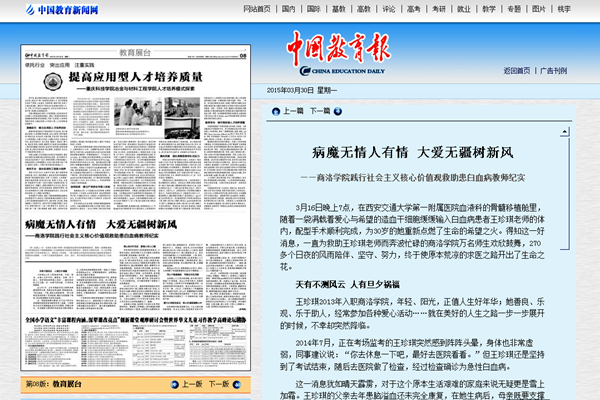
Task: Click 返回首页 link
Action: tap(516, 71)
